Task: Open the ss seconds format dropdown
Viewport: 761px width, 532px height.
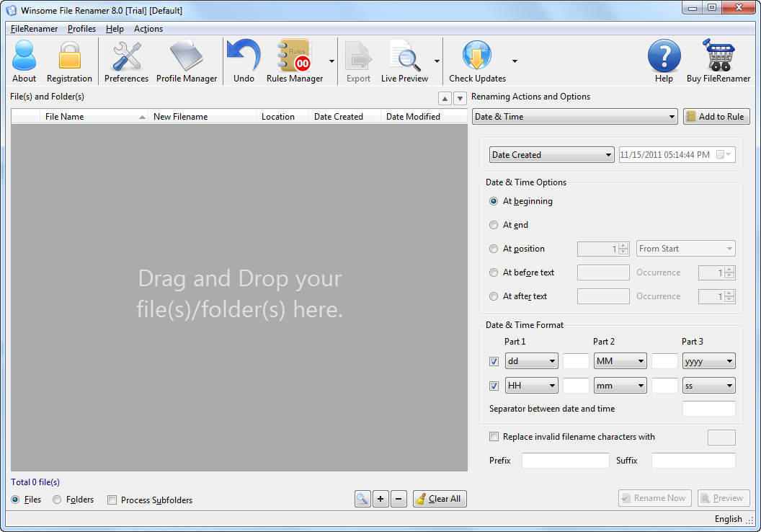Action: [708, 386]
